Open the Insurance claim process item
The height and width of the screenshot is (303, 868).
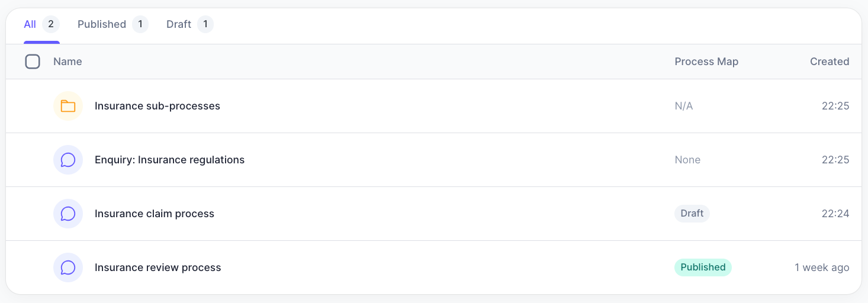click(155, 214)
